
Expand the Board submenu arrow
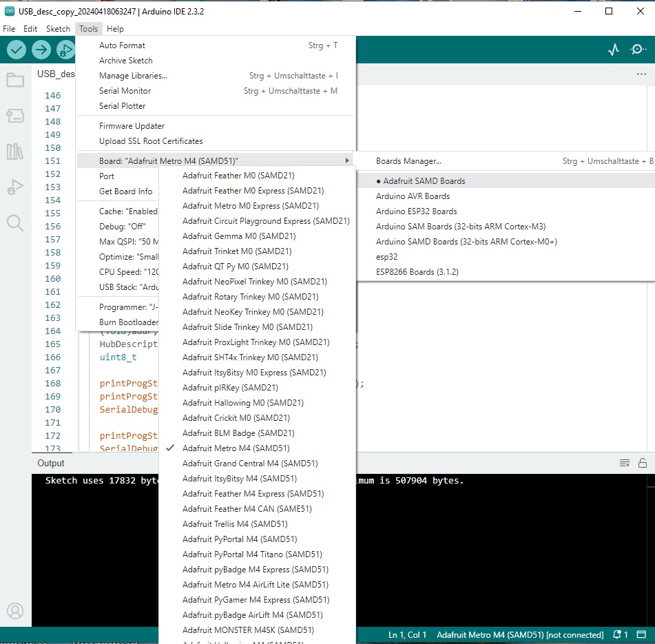pos(346,160)
